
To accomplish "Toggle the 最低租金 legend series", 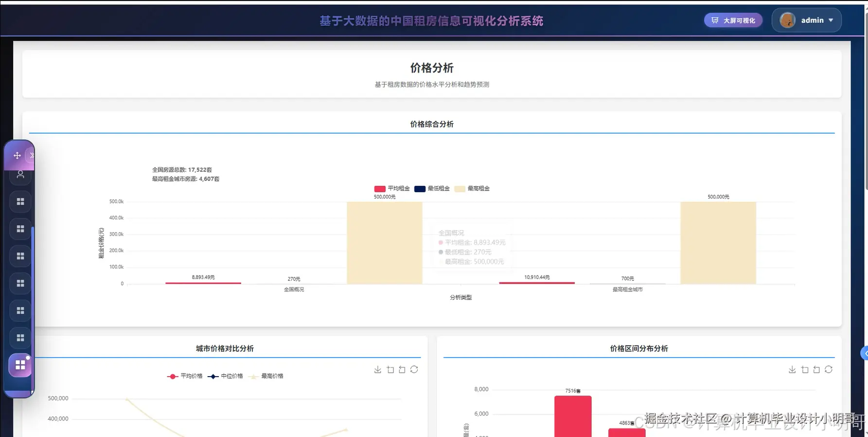I will click(x=432, y=189).
